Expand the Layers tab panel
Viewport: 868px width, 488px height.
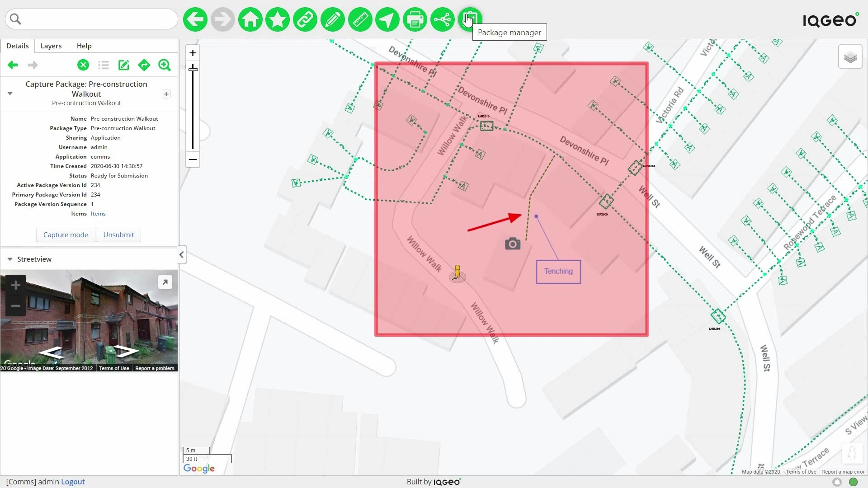pos(51,45)
